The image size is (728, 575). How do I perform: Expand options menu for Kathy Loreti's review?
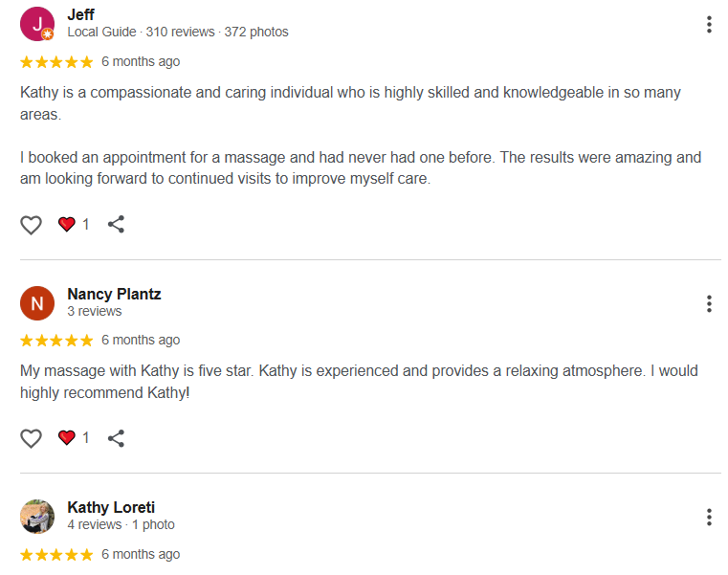click(709, 518)
